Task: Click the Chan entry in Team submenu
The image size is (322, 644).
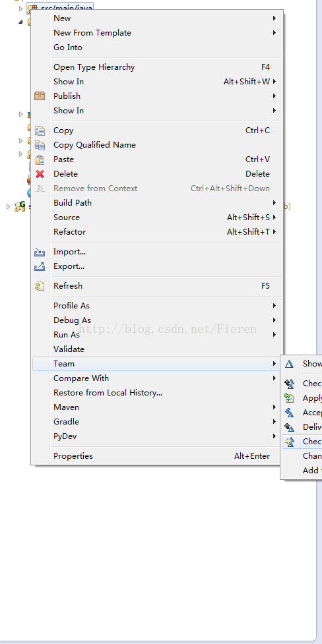Action: coord(302,456)
